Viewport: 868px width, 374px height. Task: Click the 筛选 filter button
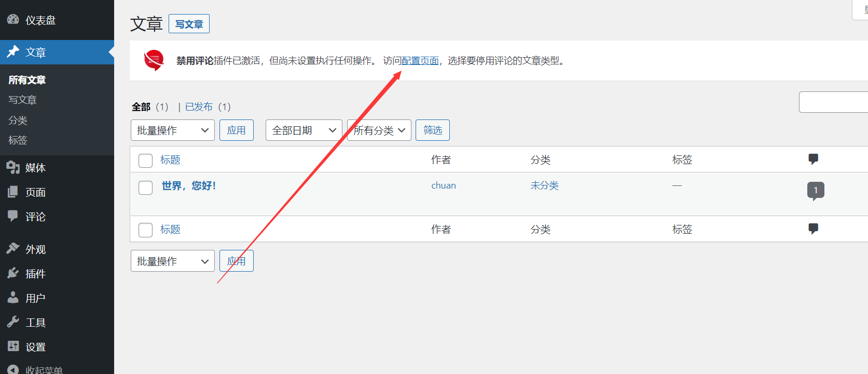point(433,130)
